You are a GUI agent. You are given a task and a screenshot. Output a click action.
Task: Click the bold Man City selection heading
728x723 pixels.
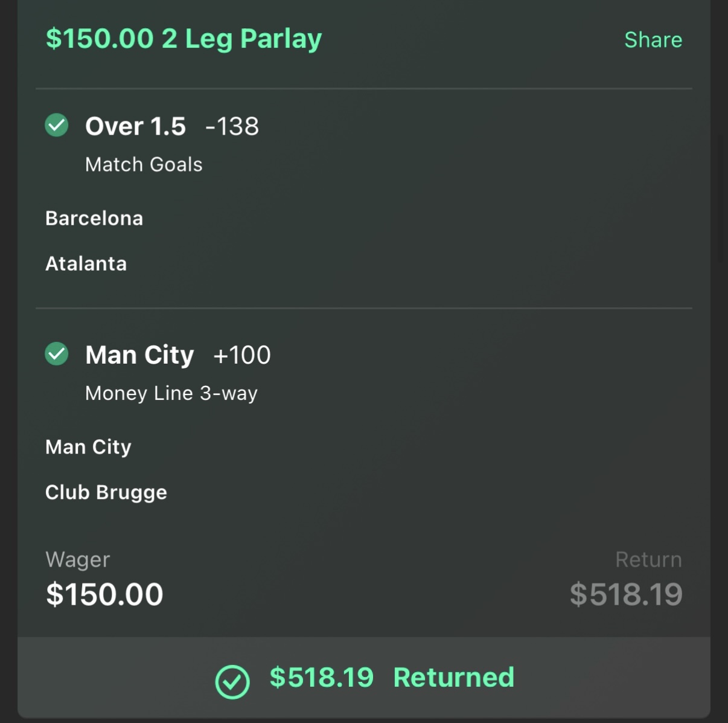(x=139, y=355)
